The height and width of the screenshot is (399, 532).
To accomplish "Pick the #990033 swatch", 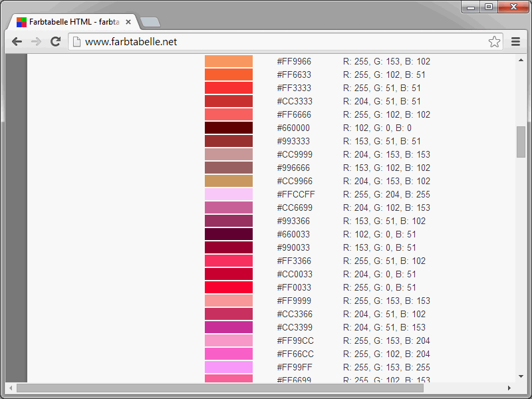I will tap(229, 247).
